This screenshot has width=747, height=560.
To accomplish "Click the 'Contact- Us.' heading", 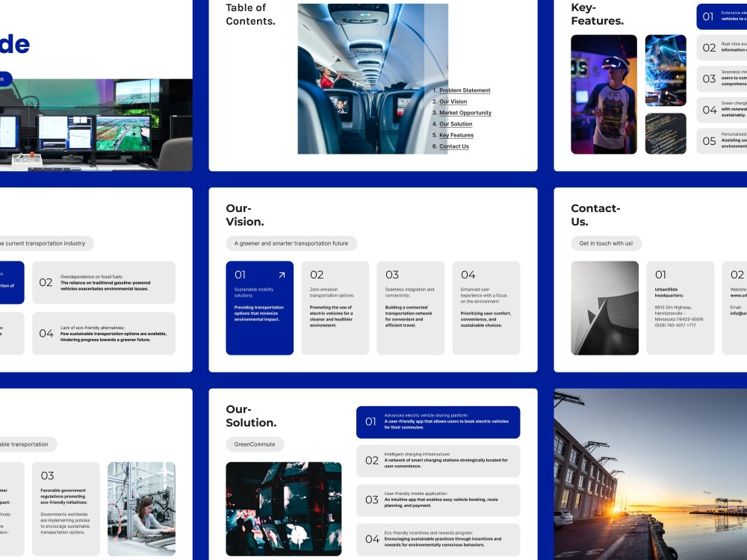I will coord(595,215).
